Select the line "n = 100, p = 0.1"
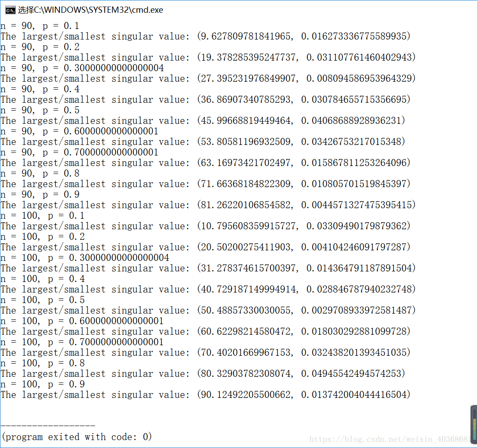This screenshot has height=448, width=477. click(43, 216)
